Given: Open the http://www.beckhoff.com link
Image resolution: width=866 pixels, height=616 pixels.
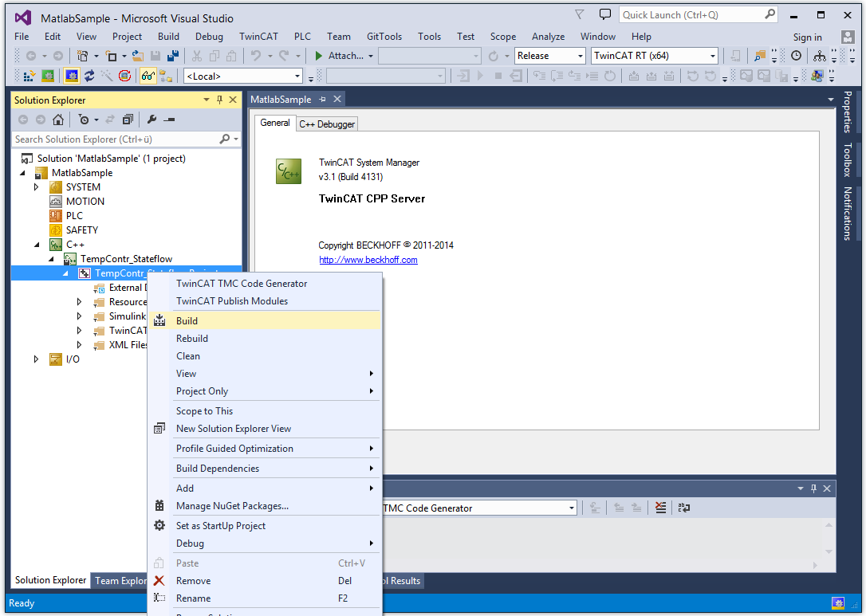Looking at the screenshot, I should [368, 260].
